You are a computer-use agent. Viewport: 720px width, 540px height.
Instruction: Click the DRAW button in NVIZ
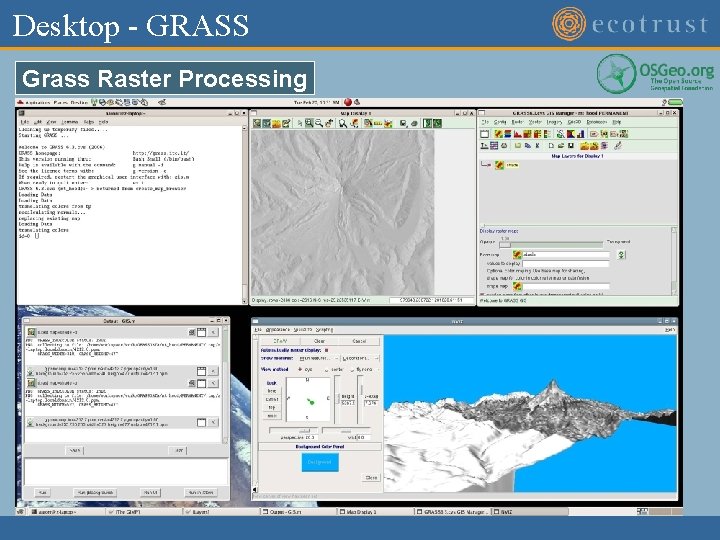point(280,341)
